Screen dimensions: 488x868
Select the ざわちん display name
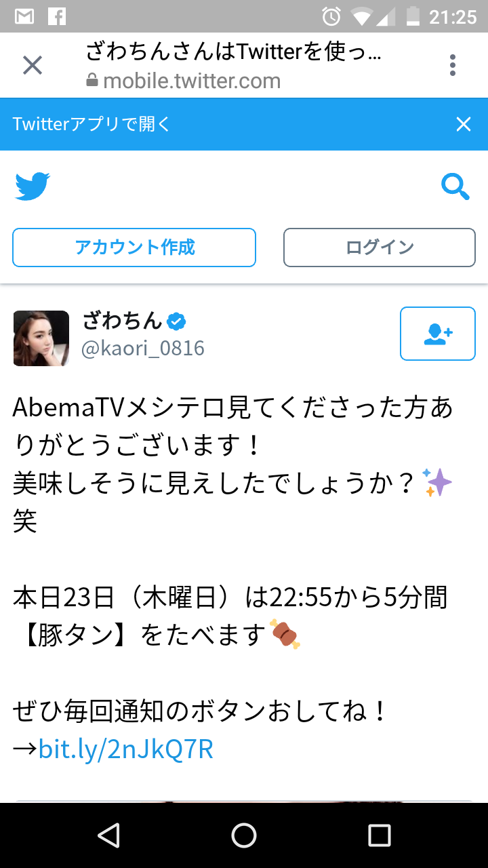pyautogui.click(x=122, y=320)
